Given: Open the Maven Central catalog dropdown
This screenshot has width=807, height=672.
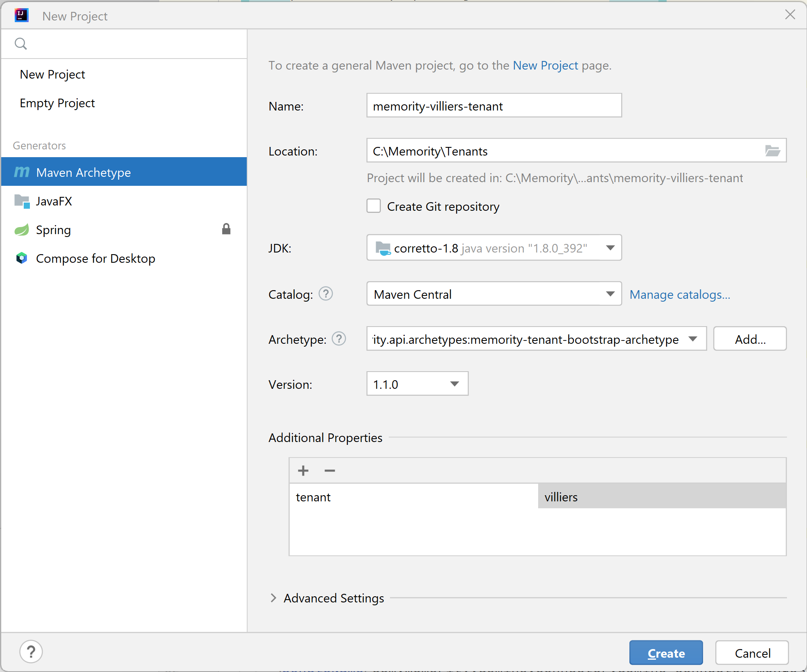Looking at the screenshot, I should pyautogui.click(x=610, y=294).
